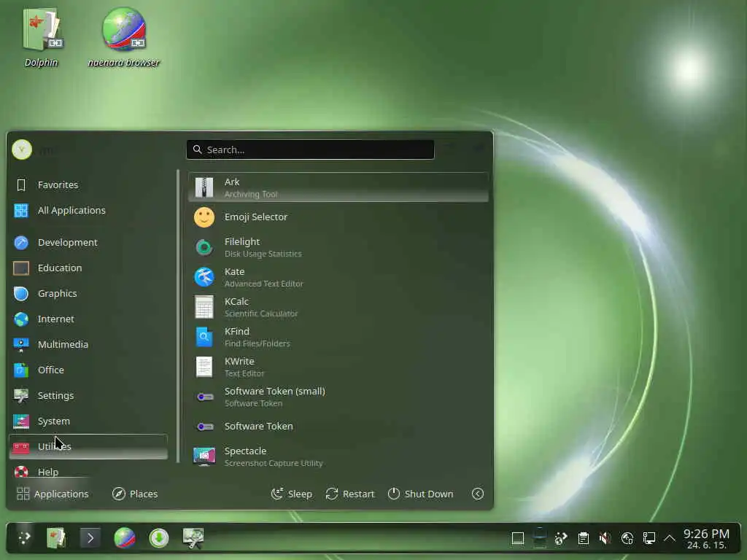747x560 pixels.
Task: Select the Utilities category
Action: coord(88,447)
